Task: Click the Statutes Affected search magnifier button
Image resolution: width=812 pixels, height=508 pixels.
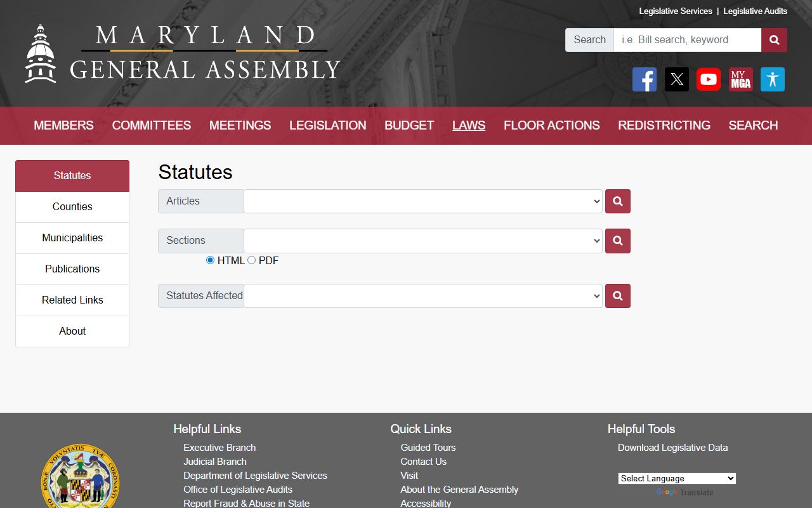Action: [x=618, y=296]
